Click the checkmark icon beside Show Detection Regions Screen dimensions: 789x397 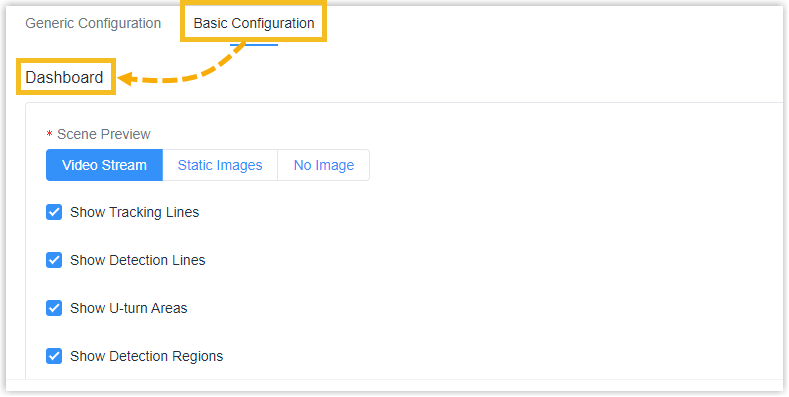54,356
